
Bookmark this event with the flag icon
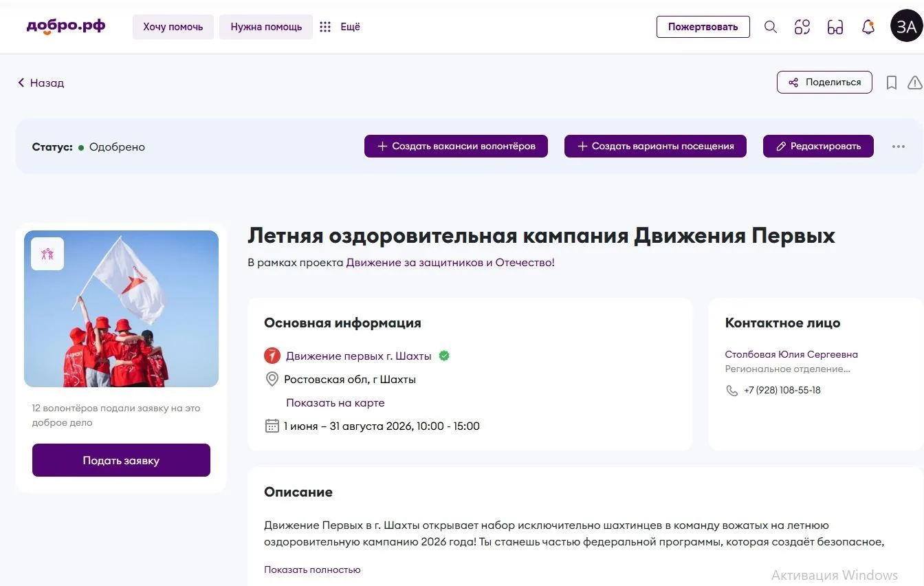click(892, 83)
